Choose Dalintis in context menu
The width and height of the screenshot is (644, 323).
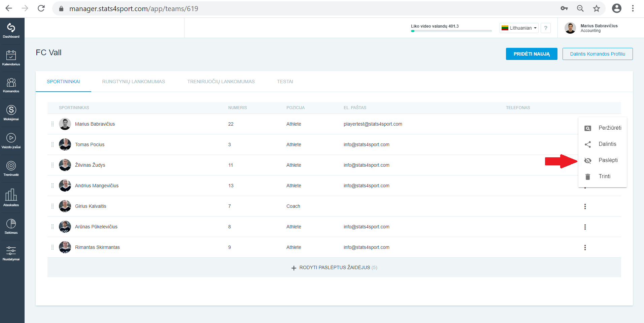[603, 144]
